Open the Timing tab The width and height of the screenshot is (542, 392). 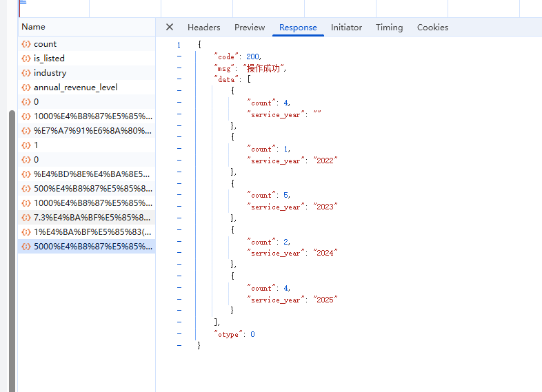(389, 28)
